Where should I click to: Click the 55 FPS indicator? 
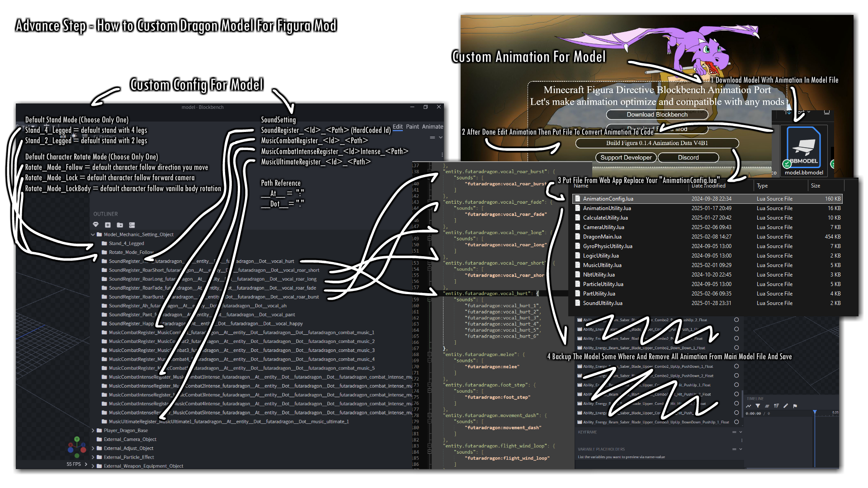pyautogui.click(x=74, y=464)
